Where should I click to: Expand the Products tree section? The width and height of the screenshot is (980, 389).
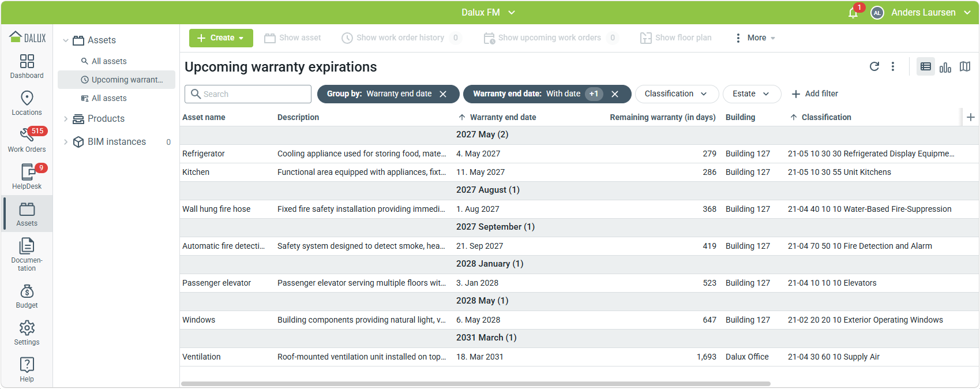click(x=66, y=119)
